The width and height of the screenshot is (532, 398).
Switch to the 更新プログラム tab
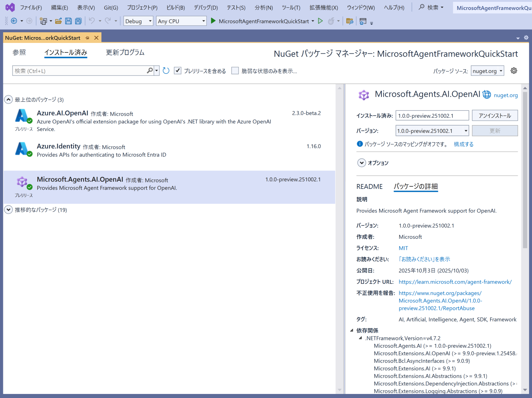pyautogui.click(x=125, y=53)
